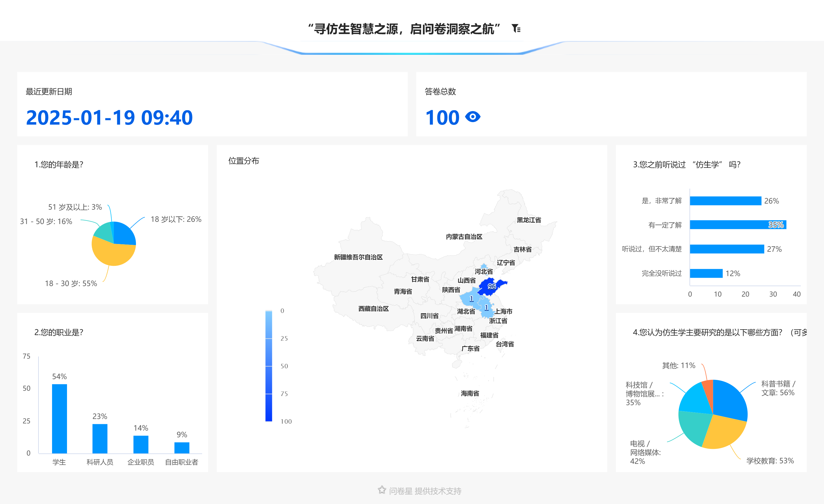Click the 自由职业者 9% bar

182,448
